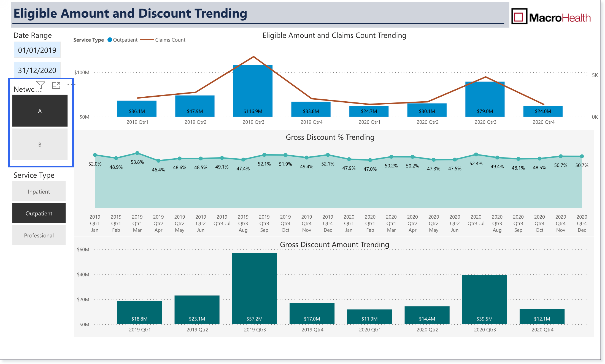Click the 2020 Qtr3 $39.5M discount bar

point(485,300)
